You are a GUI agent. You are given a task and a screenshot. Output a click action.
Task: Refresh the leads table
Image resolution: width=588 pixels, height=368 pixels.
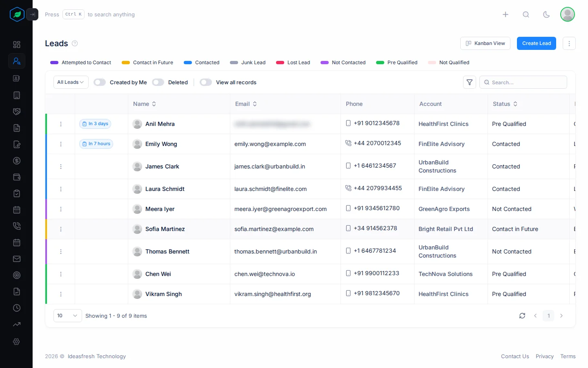(x=522, y=316)
